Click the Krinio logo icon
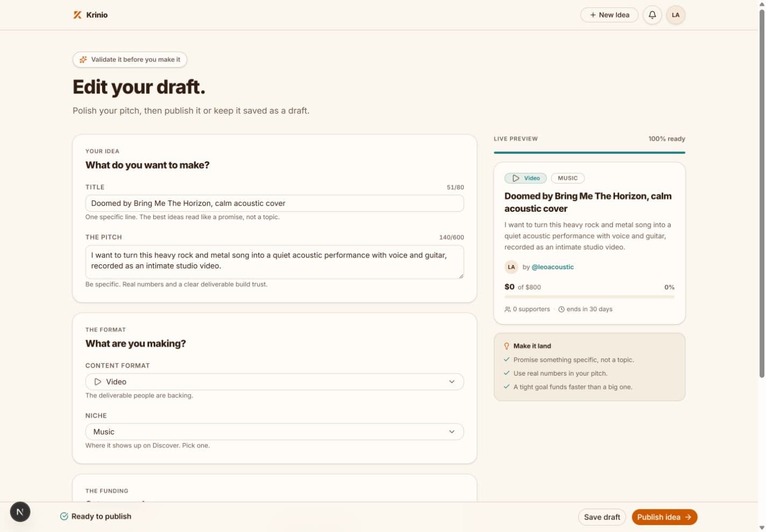This screenshot has width=766, height=532. click(77, 15)
